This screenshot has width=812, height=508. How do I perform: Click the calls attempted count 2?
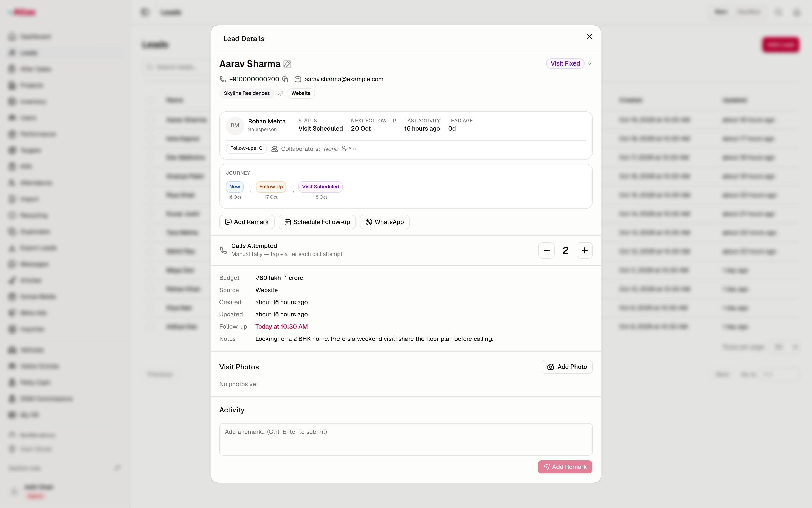click(x=565, y=251)
